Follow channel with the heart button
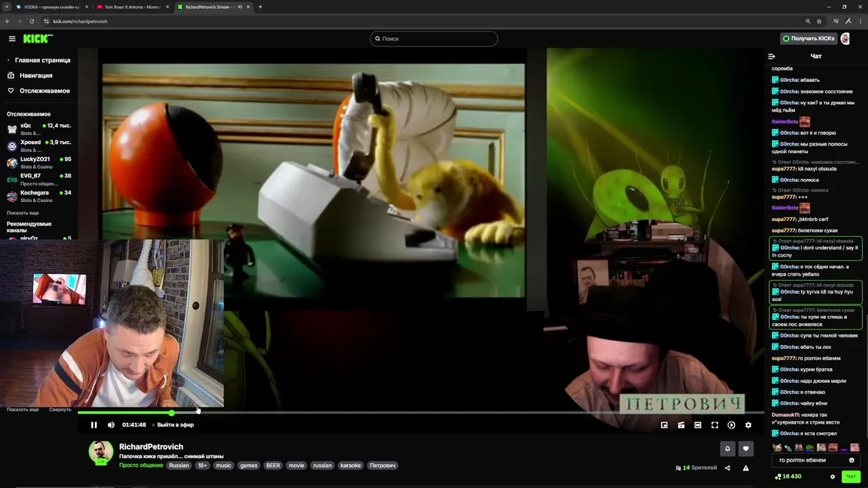Screen dimensions: 868x488 coord(746,449)
